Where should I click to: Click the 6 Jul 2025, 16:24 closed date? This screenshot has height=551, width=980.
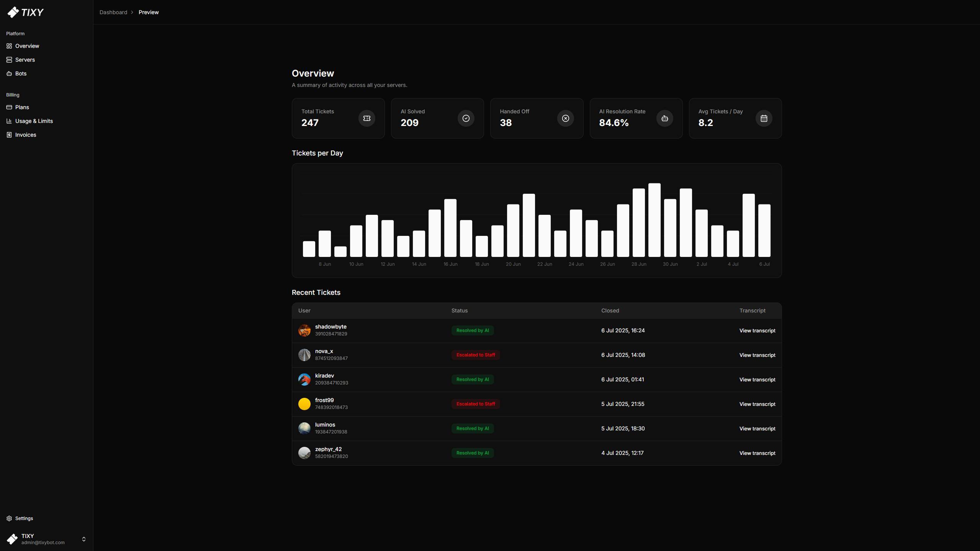click(x=623, y=330)
